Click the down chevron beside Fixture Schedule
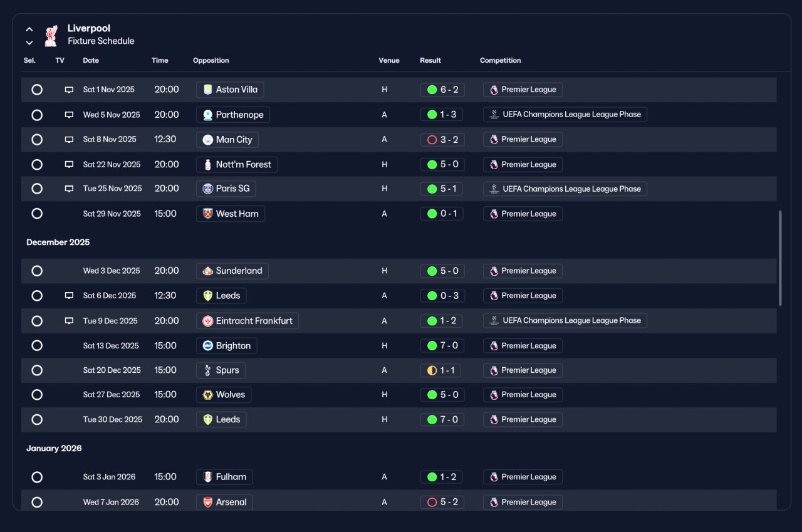 point(29,43)
